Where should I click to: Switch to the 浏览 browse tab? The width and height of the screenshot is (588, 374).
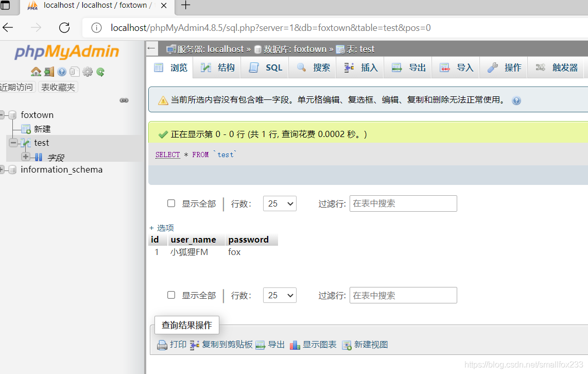click(x=170, y=67)
